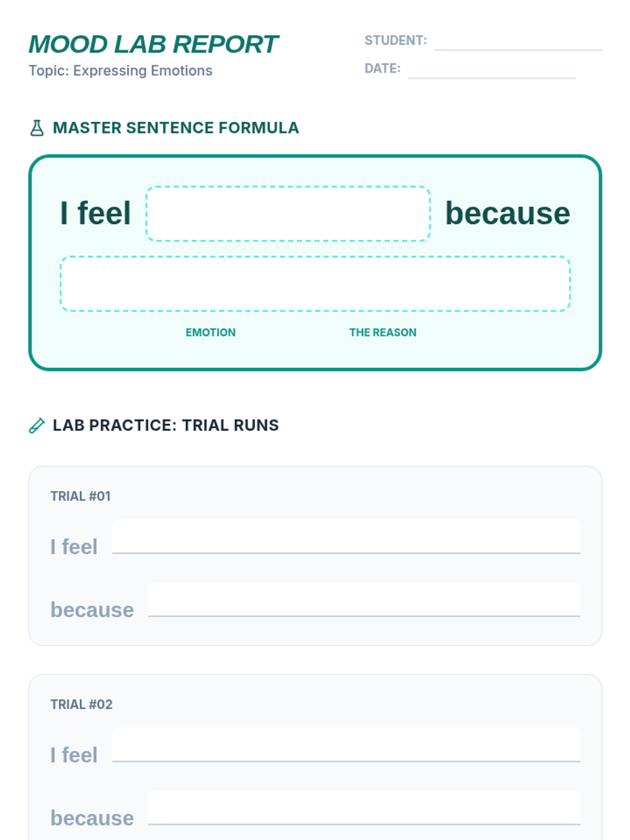The width and height of the screenshot is (630, 840).
Task: Select the wide dashed reason box
Action: (315, 284)
